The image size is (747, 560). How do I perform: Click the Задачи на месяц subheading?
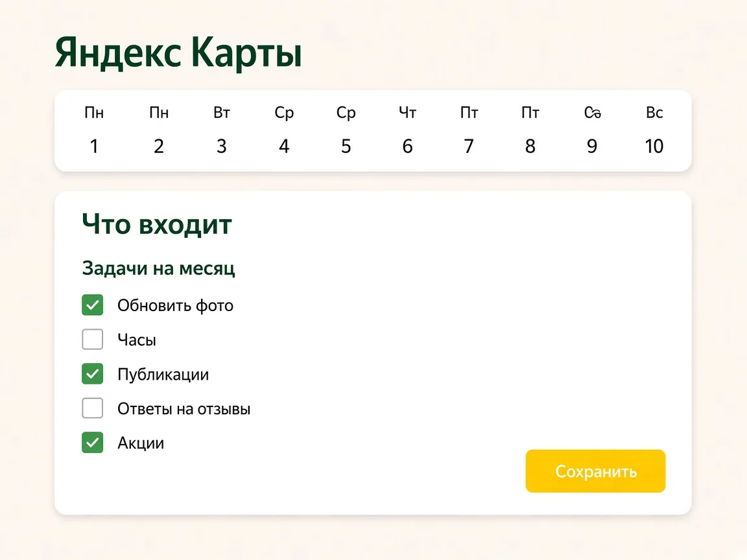[158, 268]
